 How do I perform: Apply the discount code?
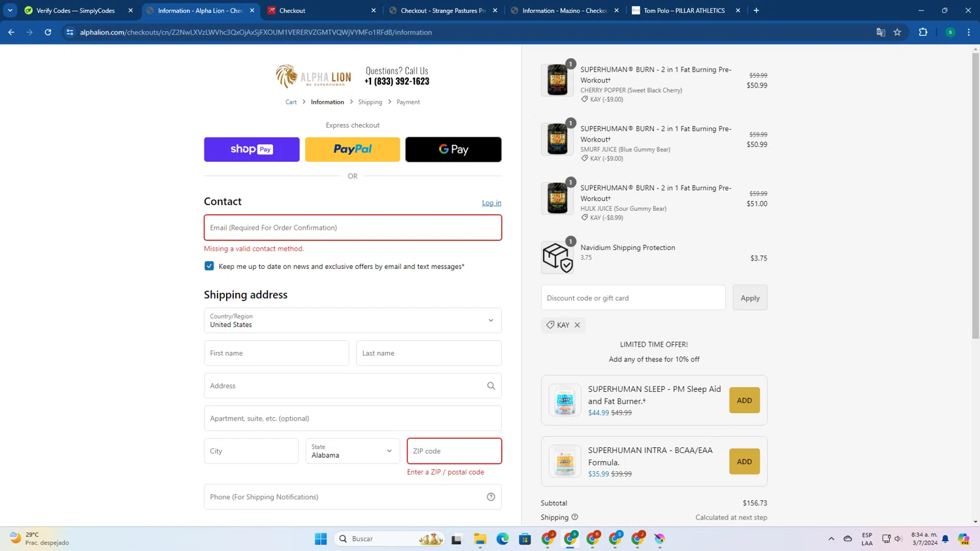[750, 298]
